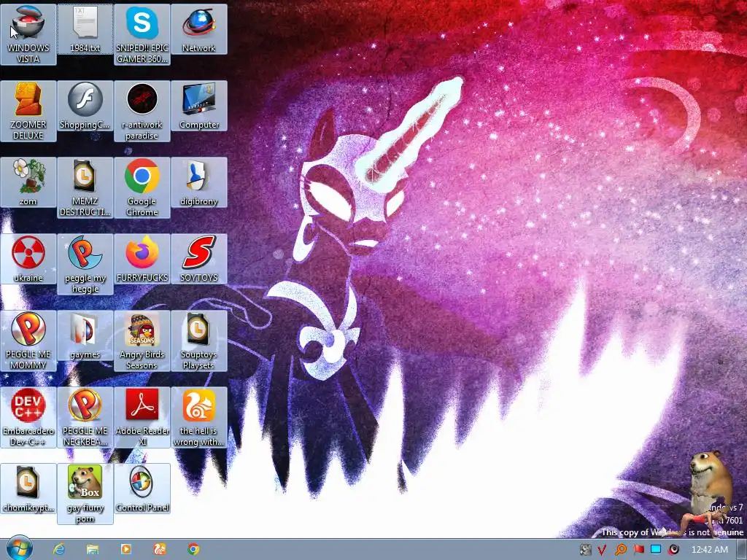Select the chomikrypt... clock-file icon
The width and height of the screenshot is (747, 560).
point(28,489)
